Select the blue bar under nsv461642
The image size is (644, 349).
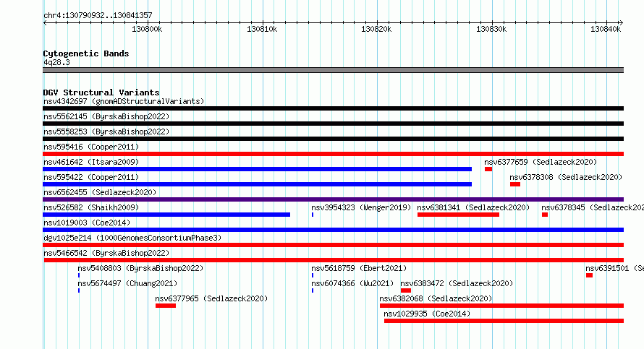(257, 169)
